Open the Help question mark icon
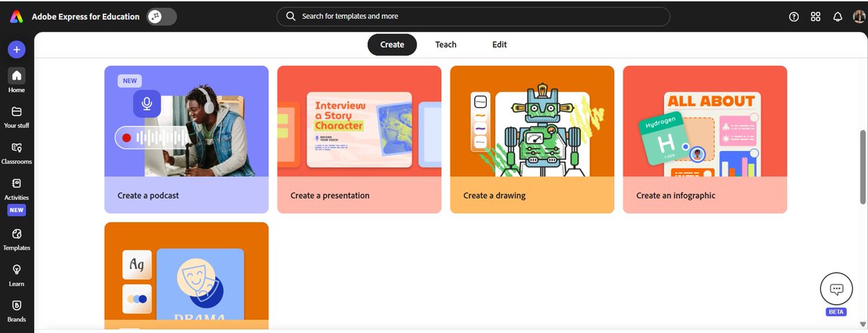The image size is (868, 333). [794, 17]
